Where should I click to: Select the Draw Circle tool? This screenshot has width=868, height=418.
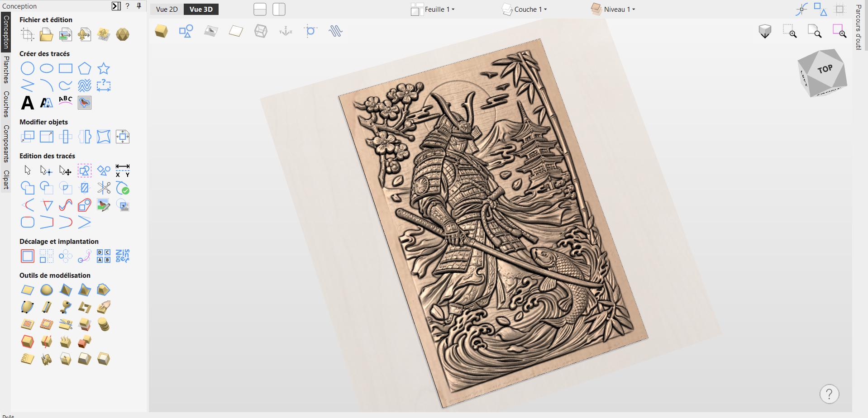(28, 68)
